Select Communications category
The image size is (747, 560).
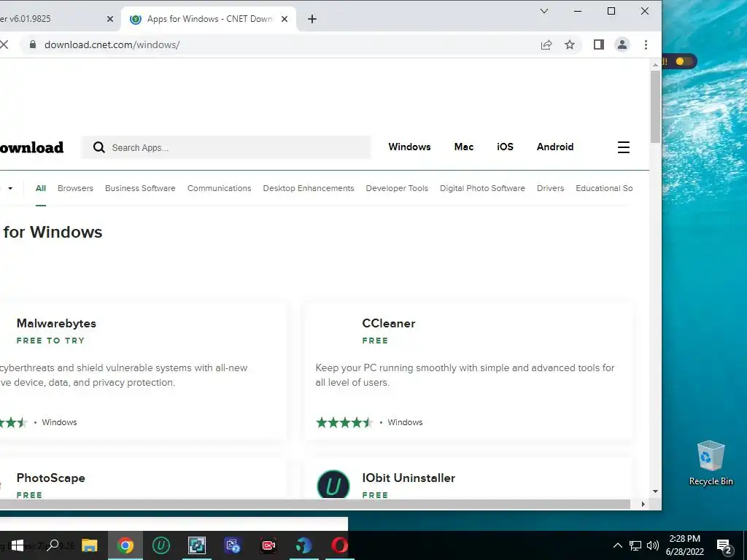(x=219, y=188)
